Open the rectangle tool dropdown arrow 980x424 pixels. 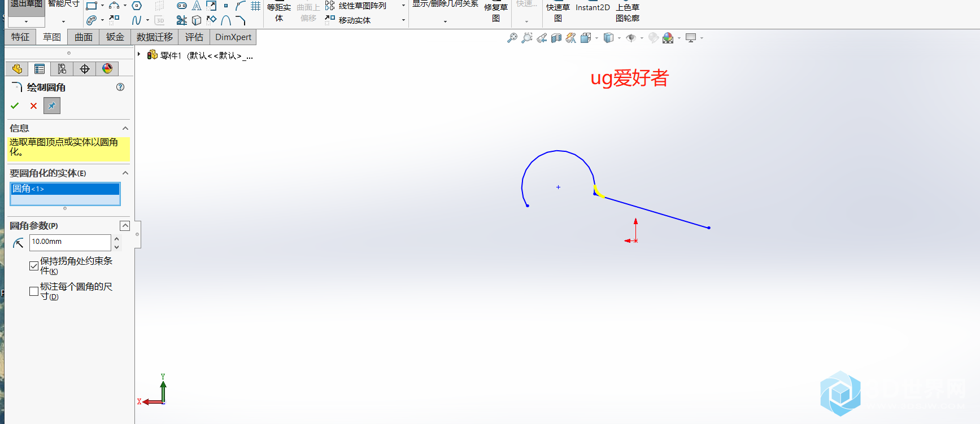coord(102,6)
